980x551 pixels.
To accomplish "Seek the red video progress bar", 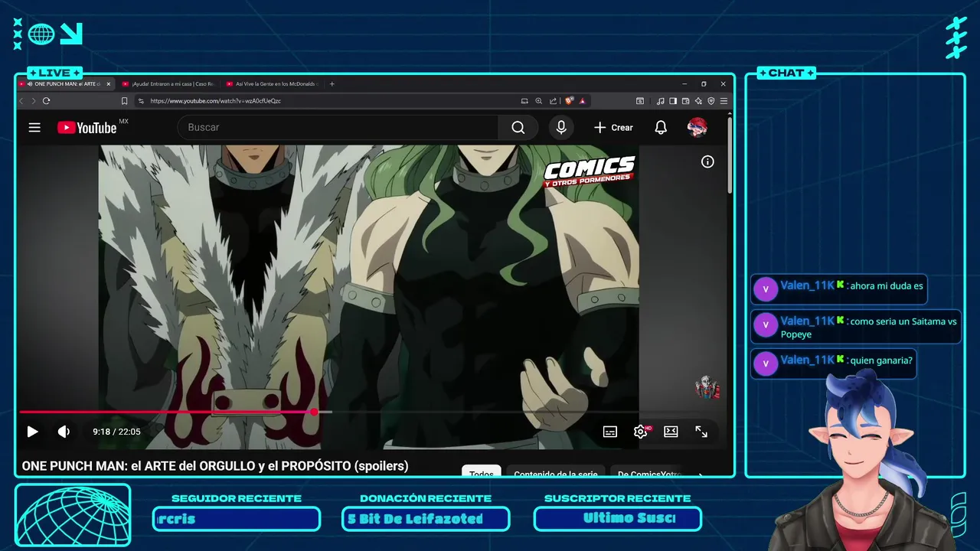I will click(167, 412).
